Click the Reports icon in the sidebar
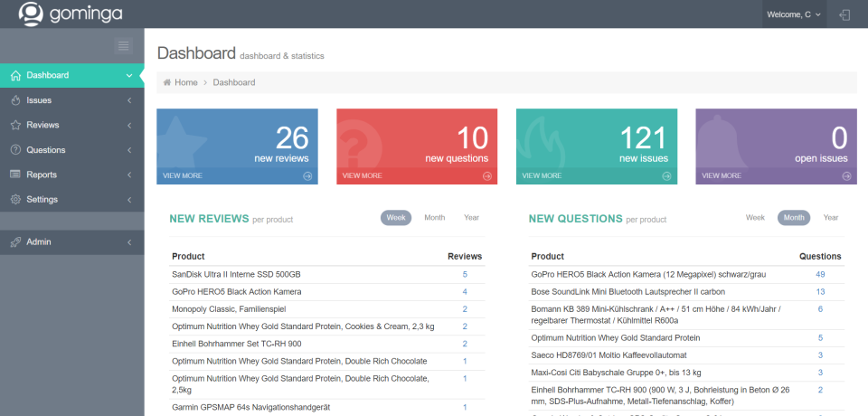Viewport: 868px width, 416px height. coord(15,175)
